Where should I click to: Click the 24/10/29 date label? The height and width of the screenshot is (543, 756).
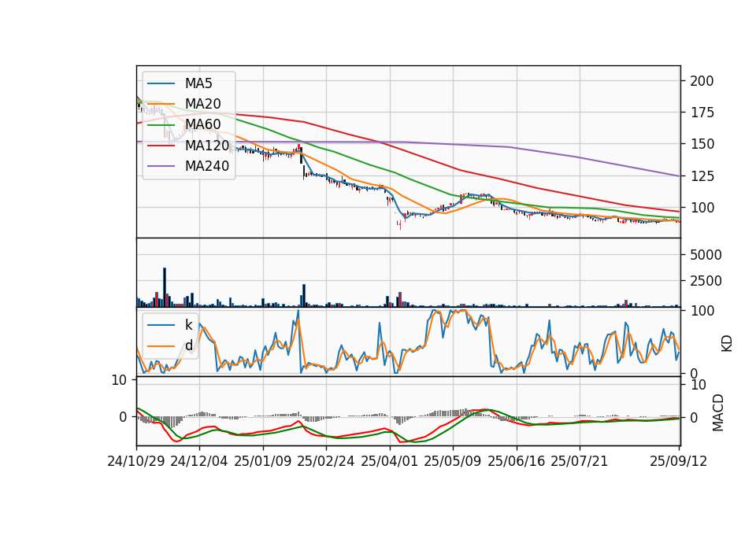tap(136, 461)
